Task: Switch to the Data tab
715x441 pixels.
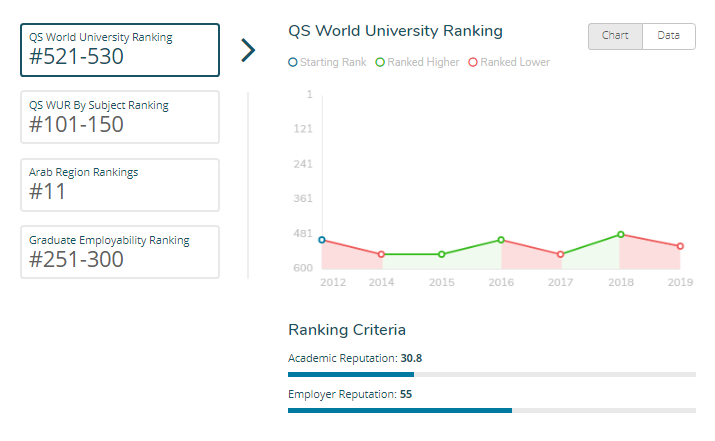Action: pyautogui.click(x=668, y=36)
